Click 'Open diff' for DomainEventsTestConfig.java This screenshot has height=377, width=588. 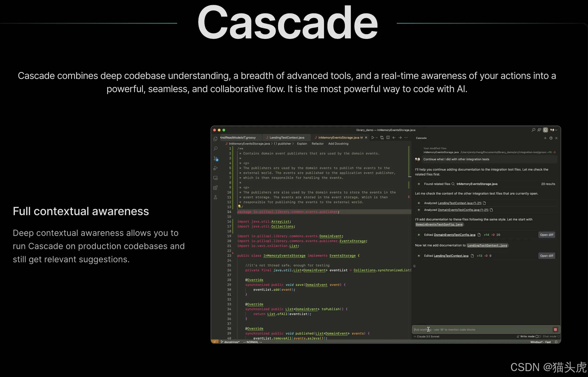coord(547,235)
